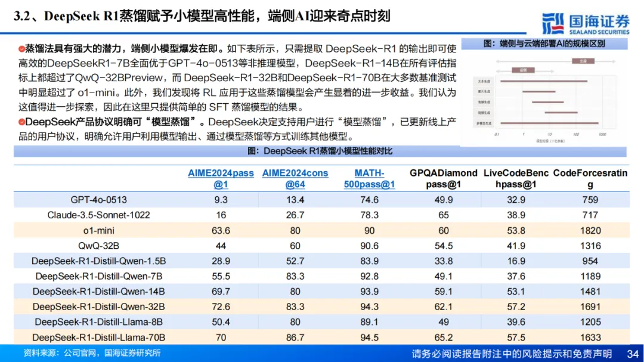Click the Claude-3.5-Sonnet-1022 row label
The width and height of the screenshot is (644, 362).
click(x=98, y=215)
